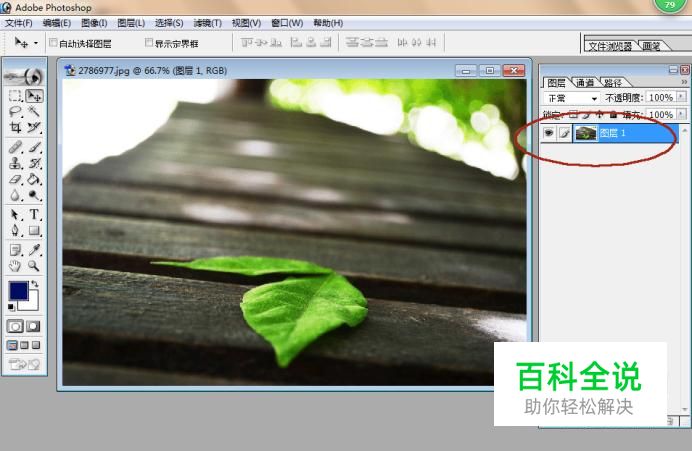This screenshot has height=451, width=692.
Task: Enable 显示定界框 checkbox
Action: 149,43
